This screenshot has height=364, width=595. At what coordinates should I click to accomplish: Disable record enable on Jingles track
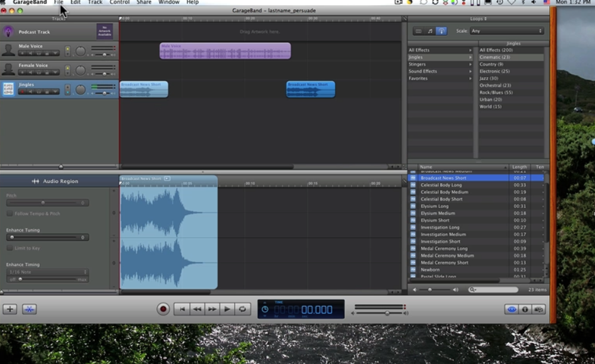[22, 92]
